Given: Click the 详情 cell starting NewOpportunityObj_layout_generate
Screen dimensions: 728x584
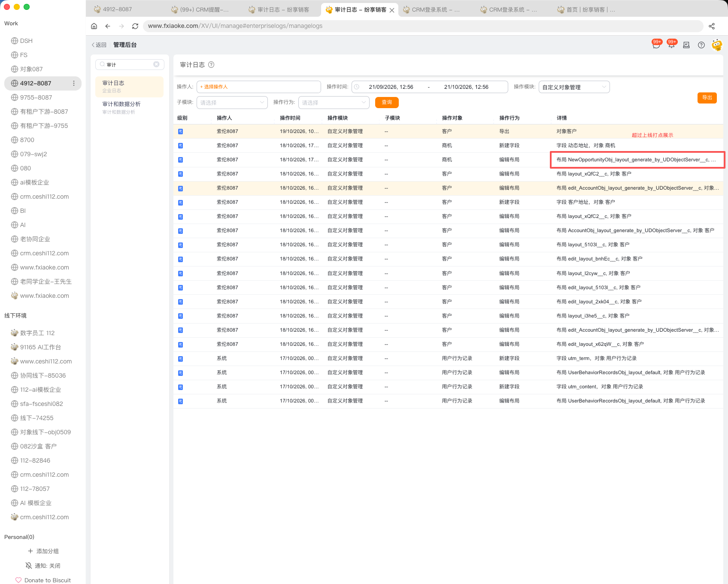Looking at the screenshot, I should pos(636,160).
